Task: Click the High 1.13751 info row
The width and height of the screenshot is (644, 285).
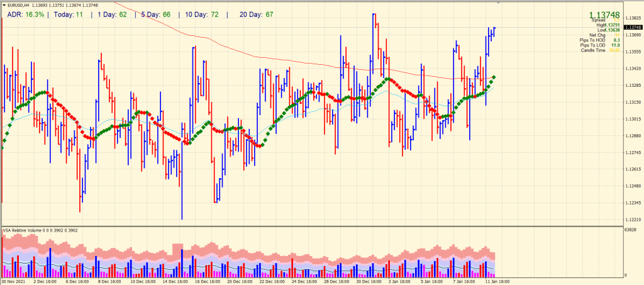Action: click(x=608, y=25)
